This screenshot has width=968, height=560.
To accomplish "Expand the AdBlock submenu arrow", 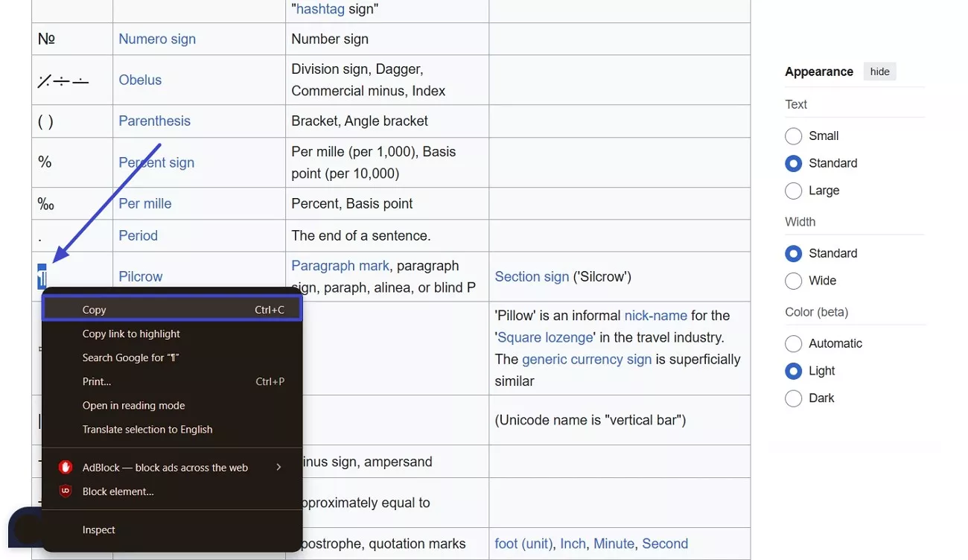I will tap(279, 467).
